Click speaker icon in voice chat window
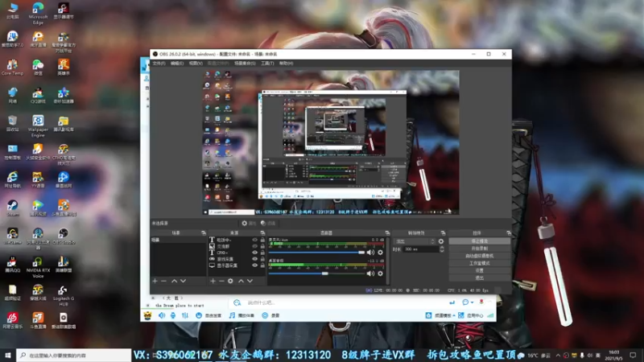 162,315
